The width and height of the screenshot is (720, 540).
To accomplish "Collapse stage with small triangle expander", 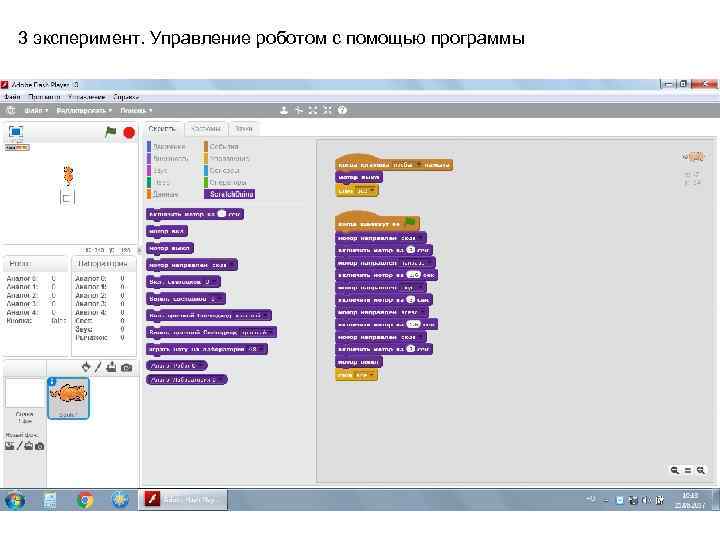I will 140,250.
